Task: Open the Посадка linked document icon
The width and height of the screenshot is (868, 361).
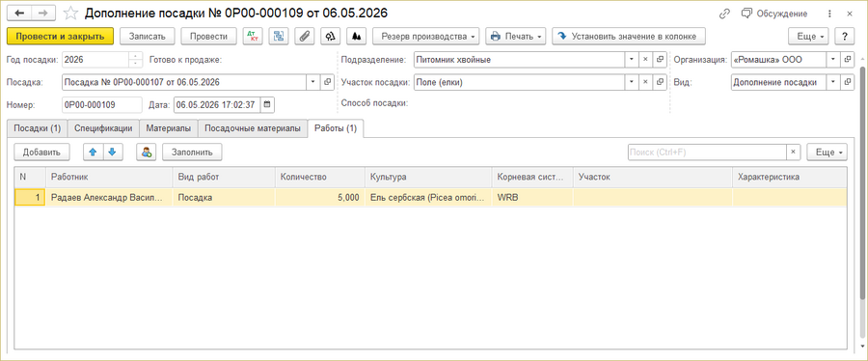Action: (x=327, y=82)
